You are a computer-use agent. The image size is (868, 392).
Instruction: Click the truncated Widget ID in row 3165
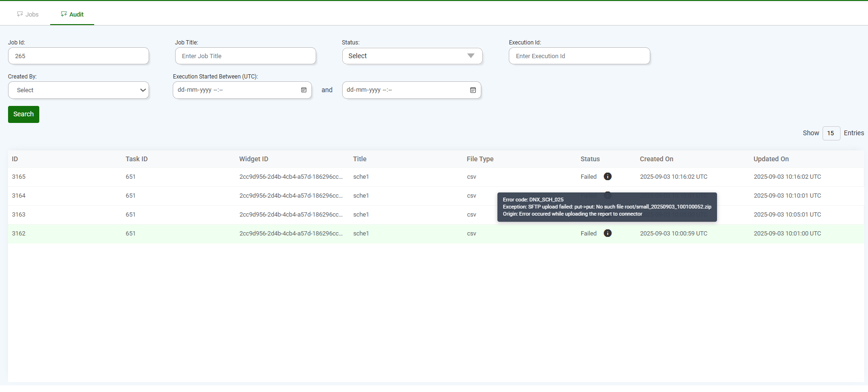291,176
